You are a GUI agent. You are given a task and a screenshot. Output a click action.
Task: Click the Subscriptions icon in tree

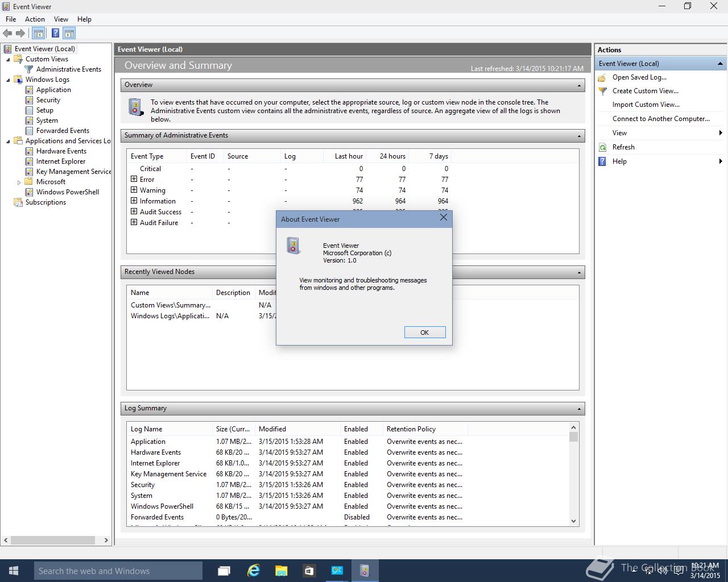click(18, 202)
